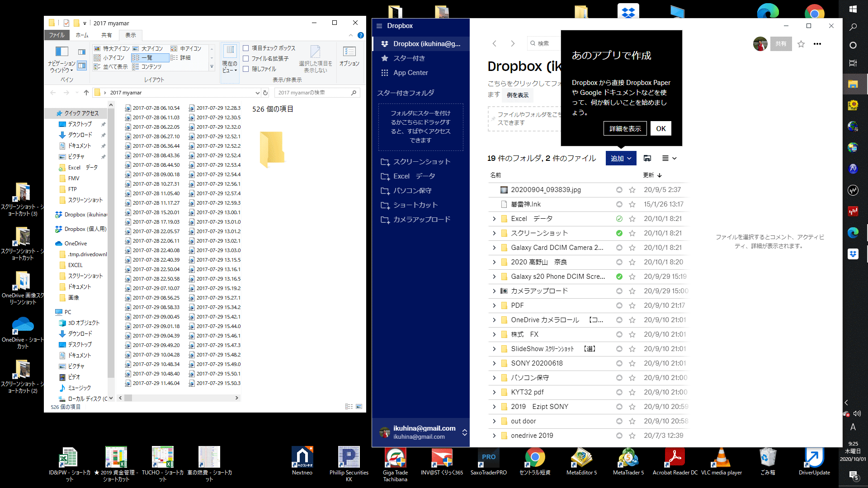The height and width of the screenshot is (488, 868).
Task: Open the list view options dropdown
Action: coord(669,158)
